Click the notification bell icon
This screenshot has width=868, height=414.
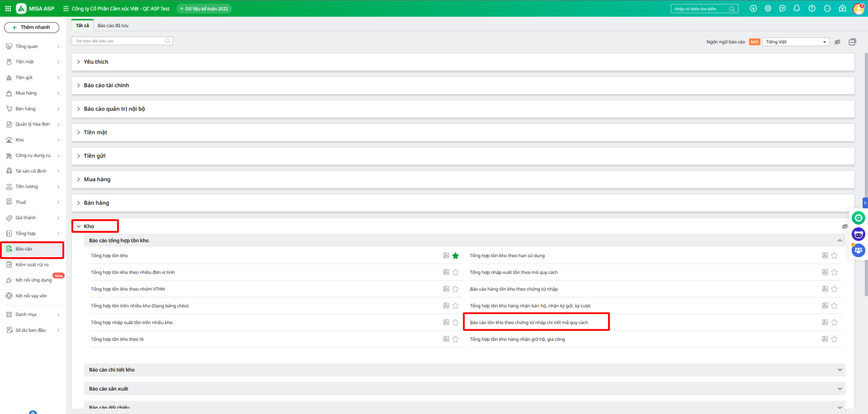(796, 8)
